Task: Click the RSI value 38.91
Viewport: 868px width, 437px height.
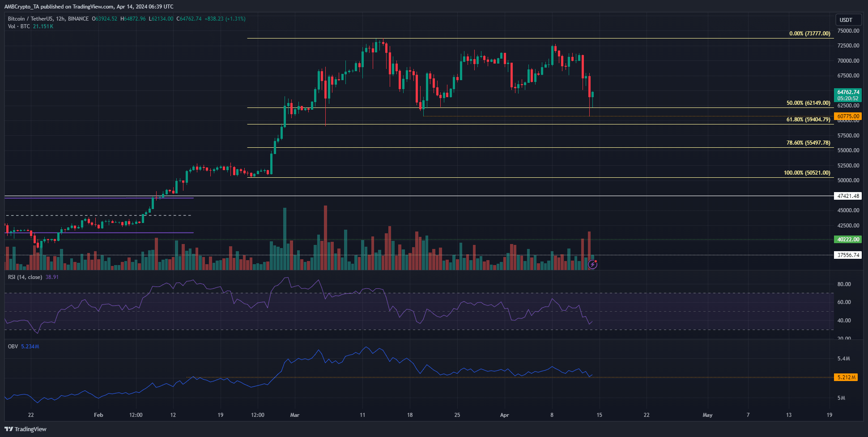Action: (x=52, y=277)
